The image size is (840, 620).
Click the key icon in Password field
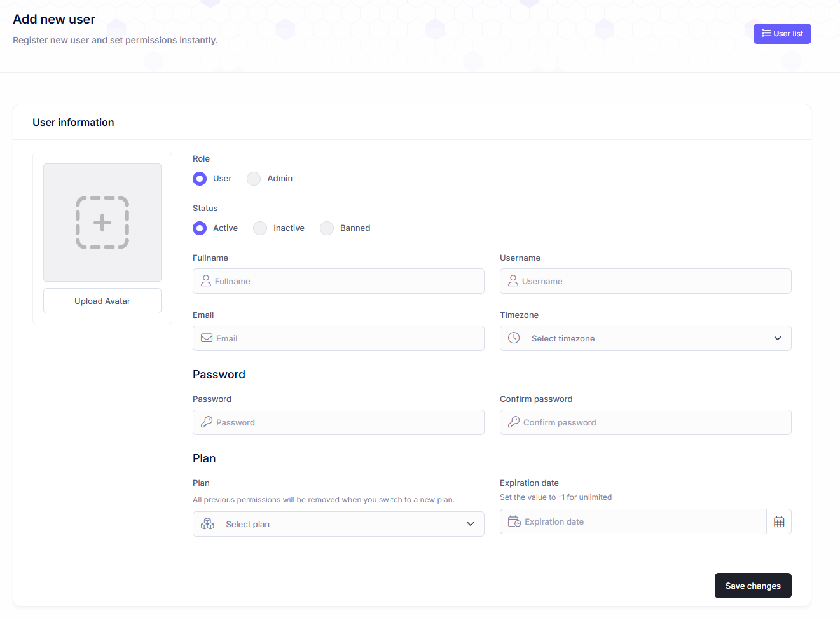207,422
